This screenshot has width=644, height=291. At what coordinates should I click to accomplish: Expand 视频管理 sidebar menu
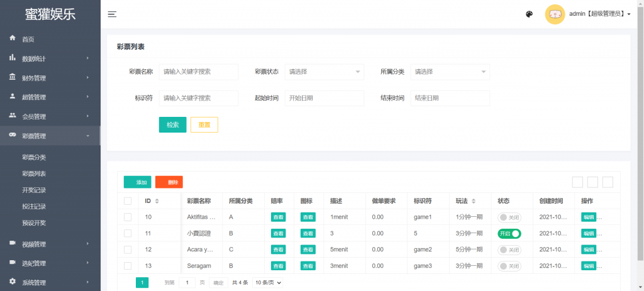tap(50, 244)
